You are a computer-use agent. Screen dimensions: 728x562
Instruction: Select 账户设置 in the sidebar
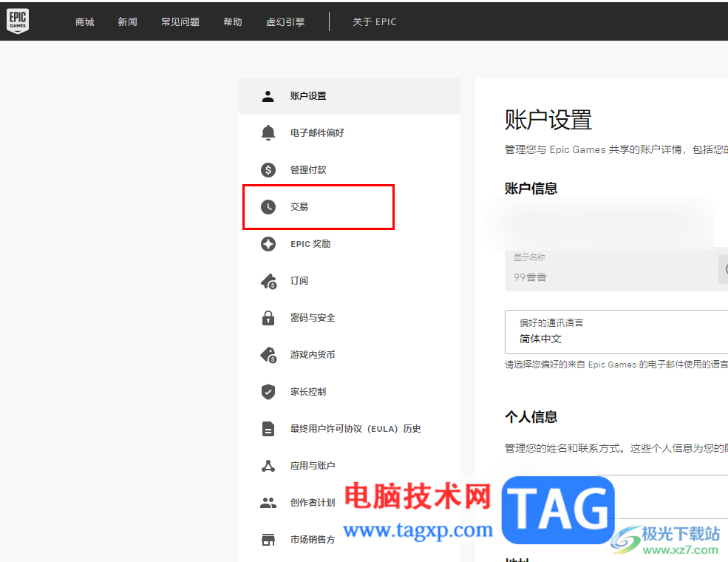[x=350, y=96]
